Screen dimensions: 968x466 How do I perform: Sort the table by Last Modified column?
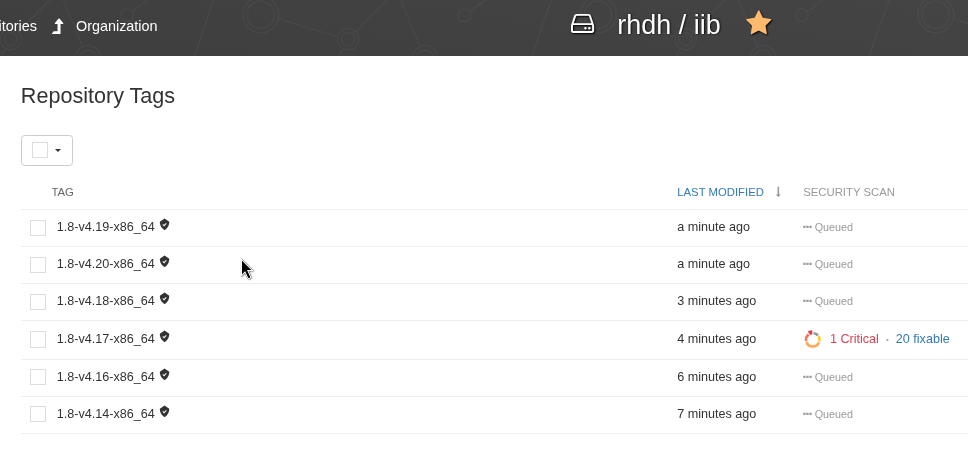(x=720, y=192)
